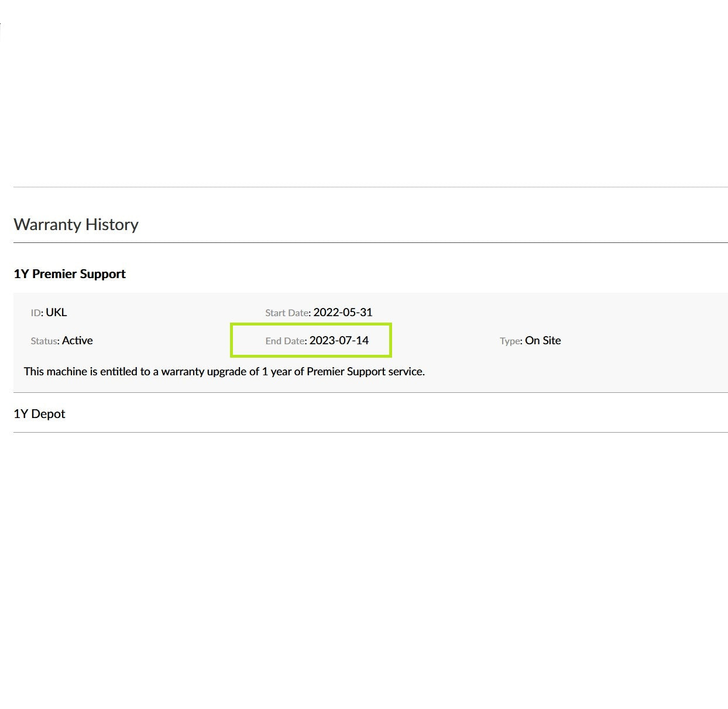Click the ID field label
This screenshot has width=728, height=709.
point(37,313)
